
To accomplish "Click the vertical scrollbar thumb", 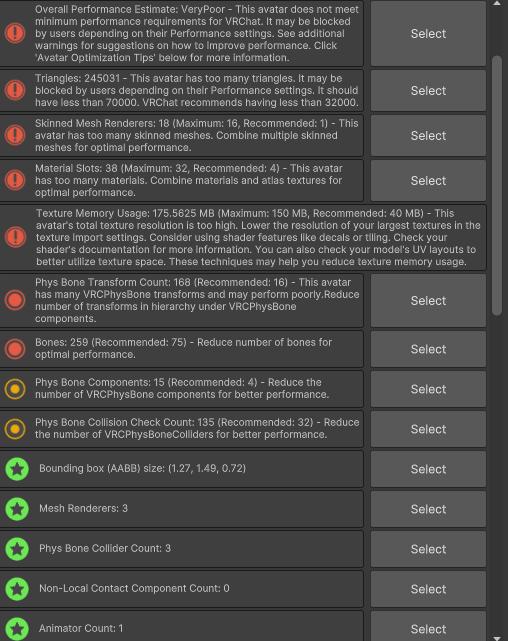I will [x=497, y=186].
